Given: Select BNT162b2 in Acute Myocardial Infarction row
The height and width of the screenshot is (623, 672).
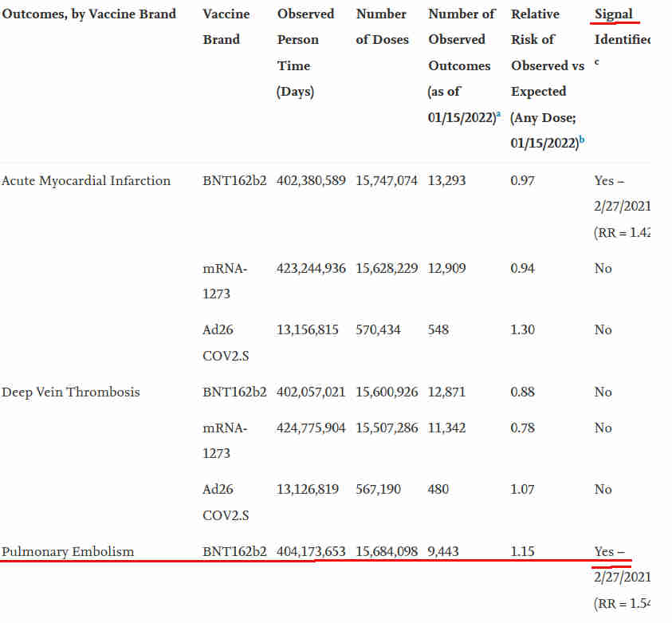Looking at the screenshot, I should click(234, 181).
